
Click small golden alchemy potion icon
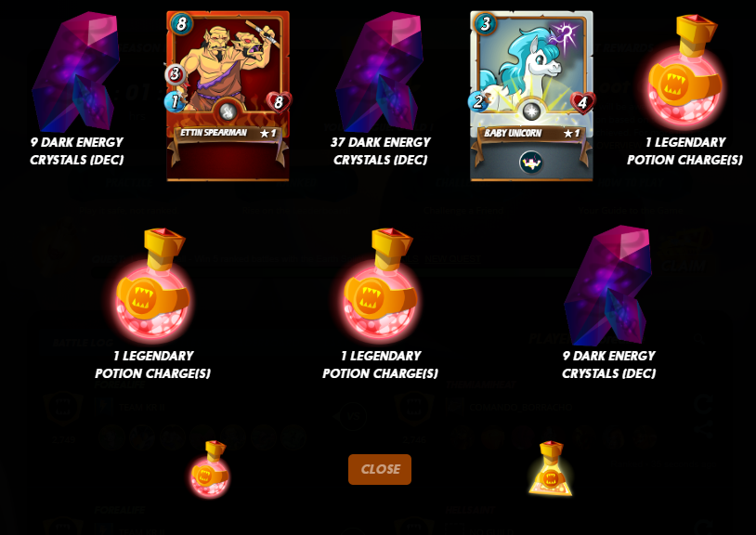pos(551,468)
